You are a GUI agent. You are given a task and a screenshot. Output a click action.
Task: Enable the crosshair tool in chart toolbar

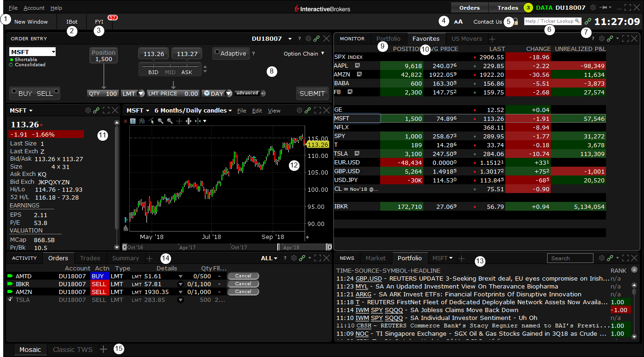click(x=179, y=121)
